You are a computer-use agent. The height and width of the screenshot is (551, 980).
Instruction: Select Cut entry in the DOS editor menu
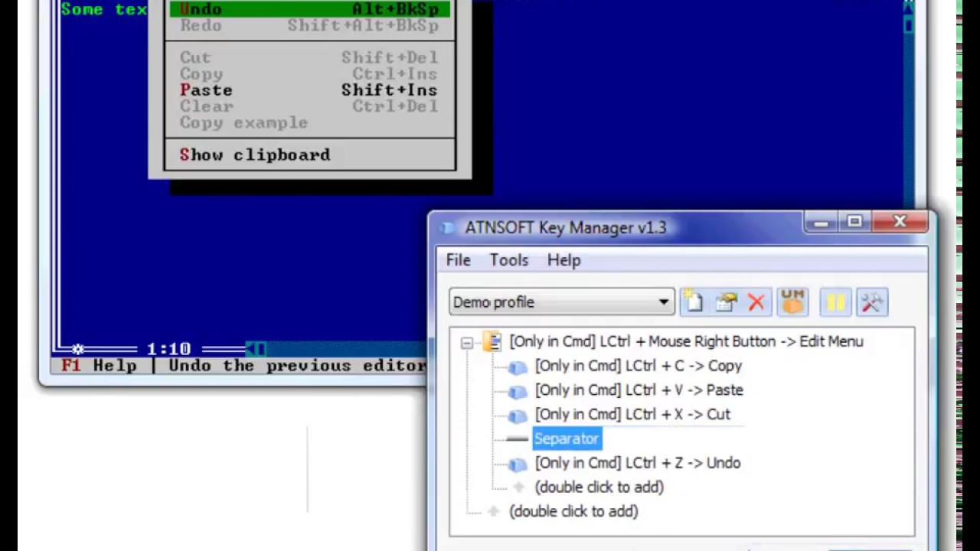(310, 57)
